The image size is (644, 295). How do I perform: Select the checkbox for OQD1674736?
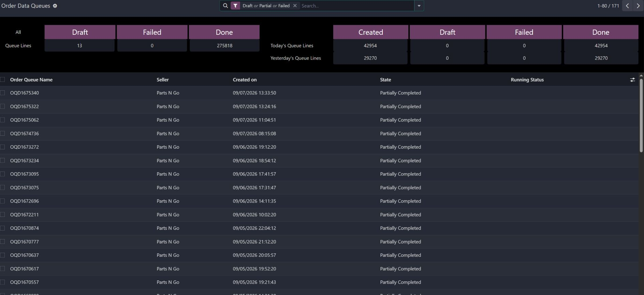[x=3, y=133]
